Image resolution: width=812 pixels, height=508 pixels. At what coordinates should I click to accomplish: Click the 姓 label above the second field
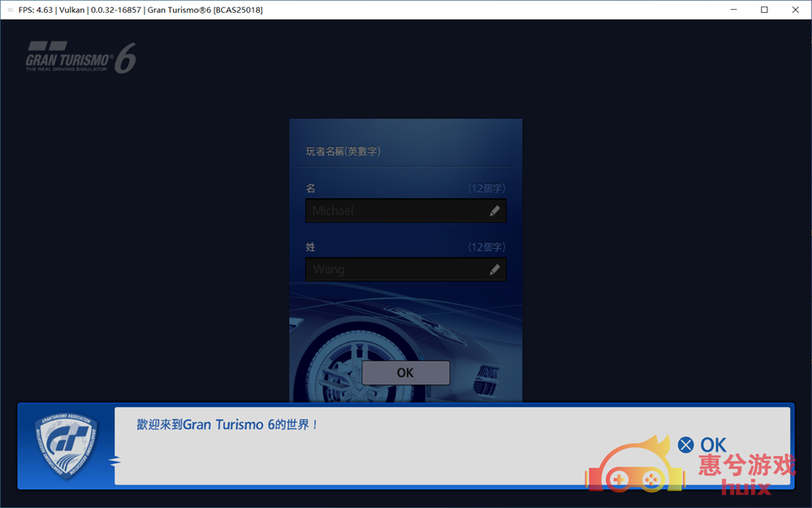[310, 247]
